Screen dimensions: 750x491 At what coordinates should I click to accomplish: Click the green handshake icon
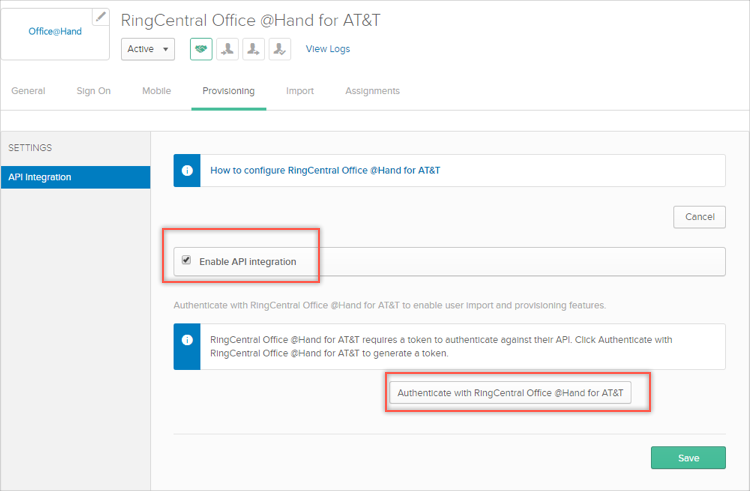click(x=201, y=49)
